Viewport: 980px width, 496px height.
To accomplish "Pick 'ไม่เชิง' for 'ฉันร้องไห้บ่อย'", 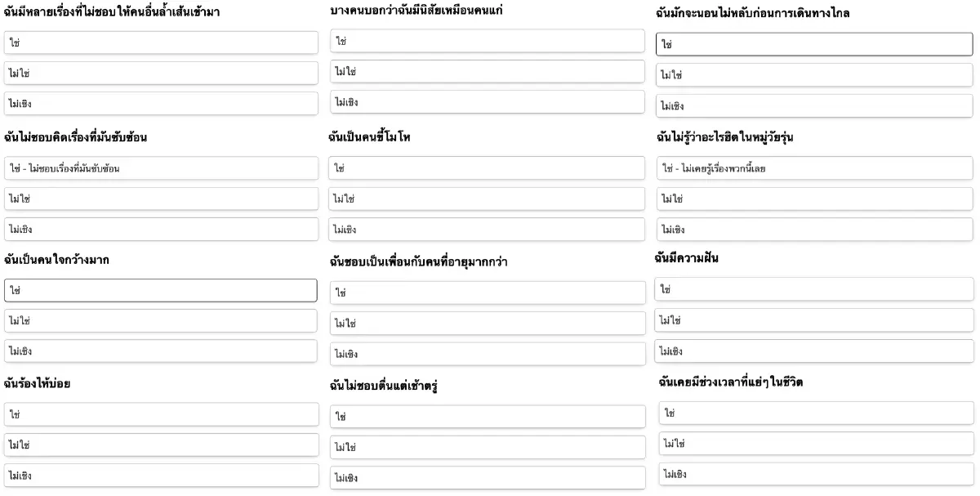I will (x=161, y=475).
